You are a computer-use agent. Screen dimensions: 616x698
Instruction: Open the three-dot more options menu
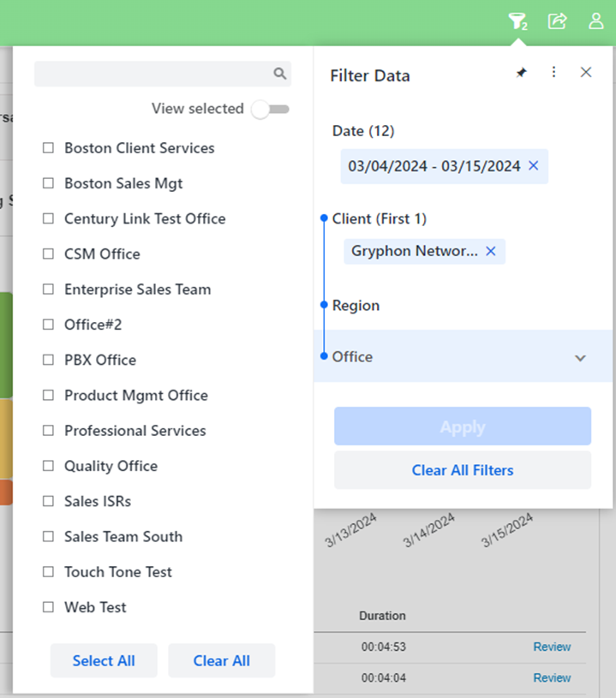[553, 72]
